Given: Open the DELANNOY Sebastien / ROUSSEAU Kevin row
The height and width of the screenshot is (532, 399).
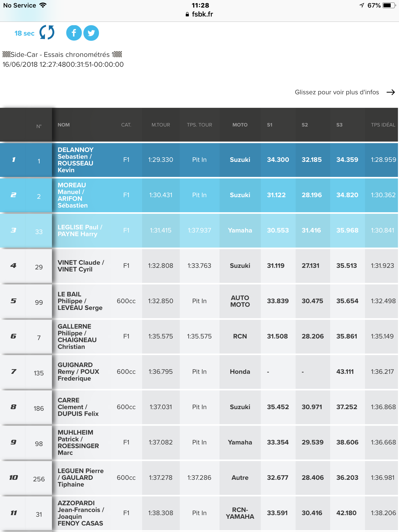Looking at the screenshot, I should [x=199, y=160].
